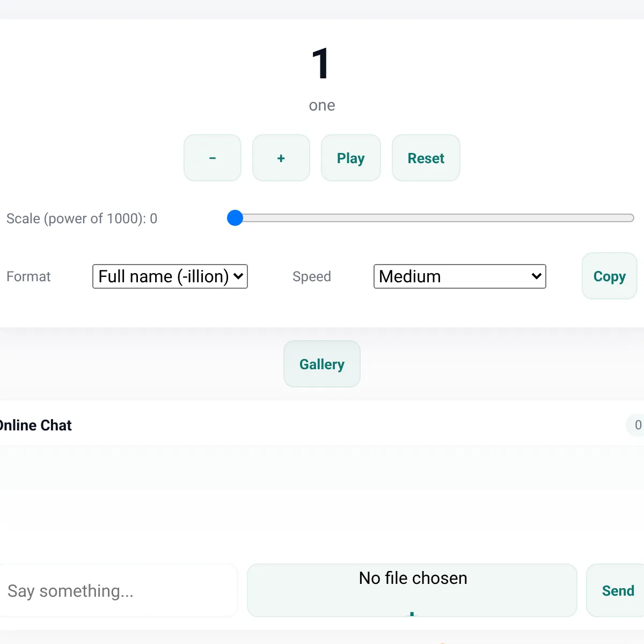644x644 pixels.
Task: Expand the Speed dropdown set to Medium
Action: click(459, 276)
